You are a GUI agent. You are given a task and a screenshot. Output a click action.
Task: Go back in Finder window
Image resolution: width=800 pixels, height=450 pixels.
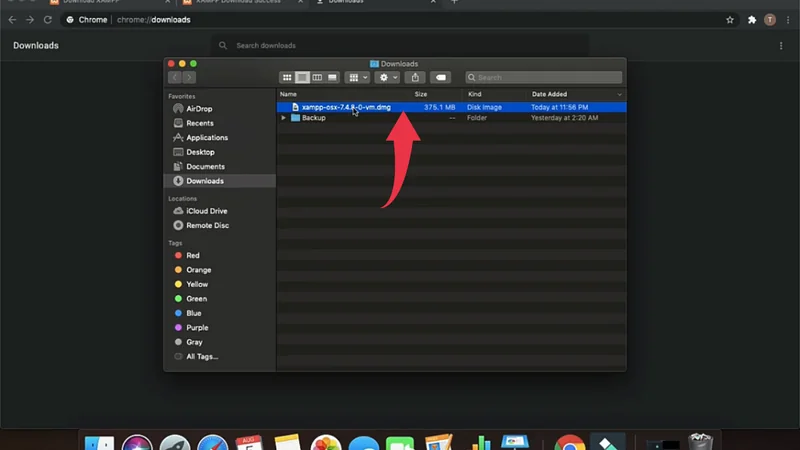[x=175, y=77]
